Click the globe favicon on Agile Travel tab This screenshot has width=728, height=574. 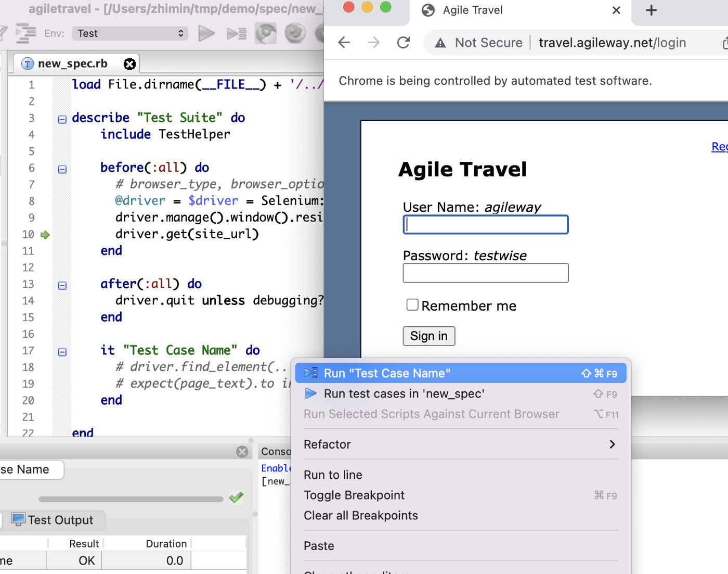tap(428, 10)
